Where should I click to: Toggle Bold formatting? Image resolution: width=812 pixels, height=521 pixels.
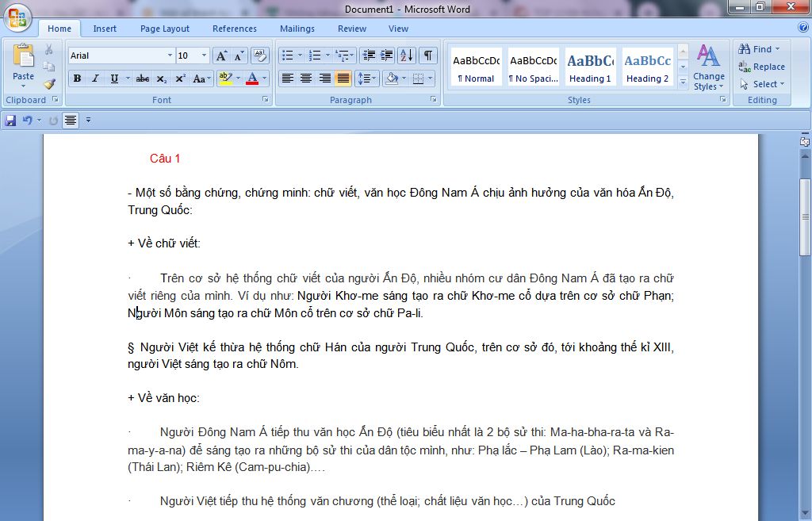[x=77, y=79]
